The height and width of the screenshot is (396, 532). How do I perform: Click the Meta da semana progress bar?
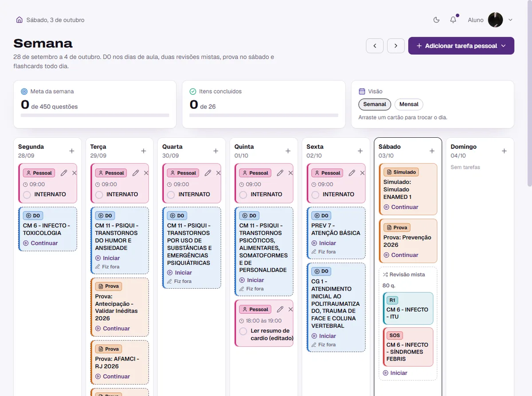coord(95,115)
